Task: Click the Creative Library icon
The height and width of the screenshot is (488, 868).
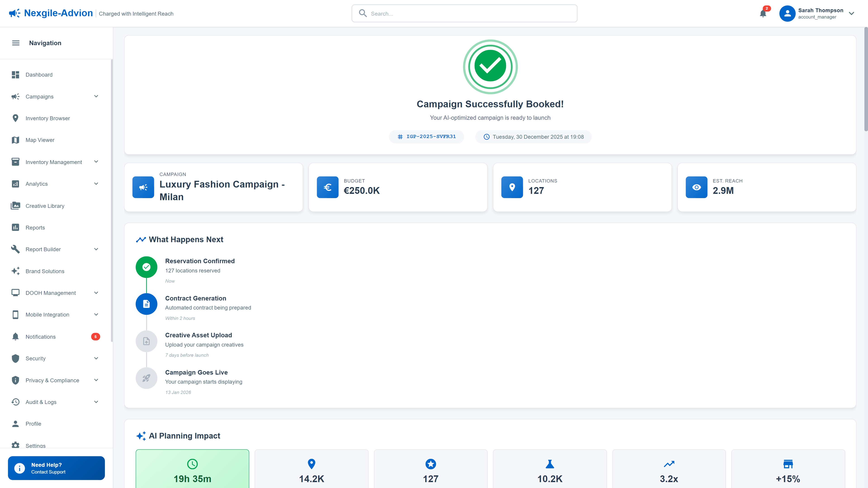Action: (x=16, y=206)
